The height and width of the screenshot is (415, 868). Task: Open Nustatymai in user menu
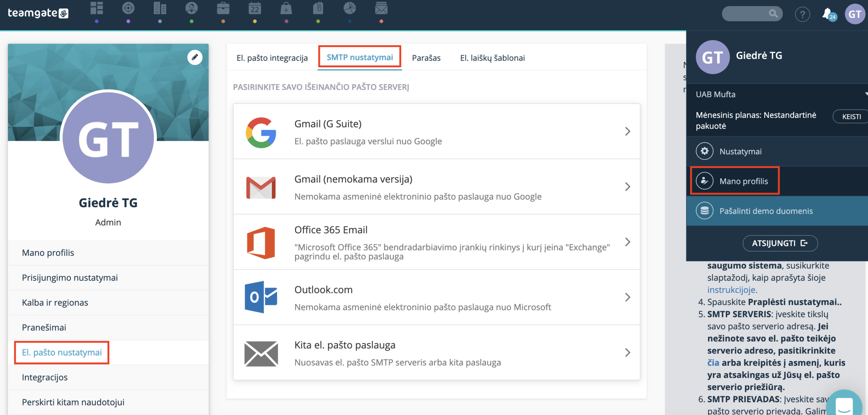[x=777, y=151]
